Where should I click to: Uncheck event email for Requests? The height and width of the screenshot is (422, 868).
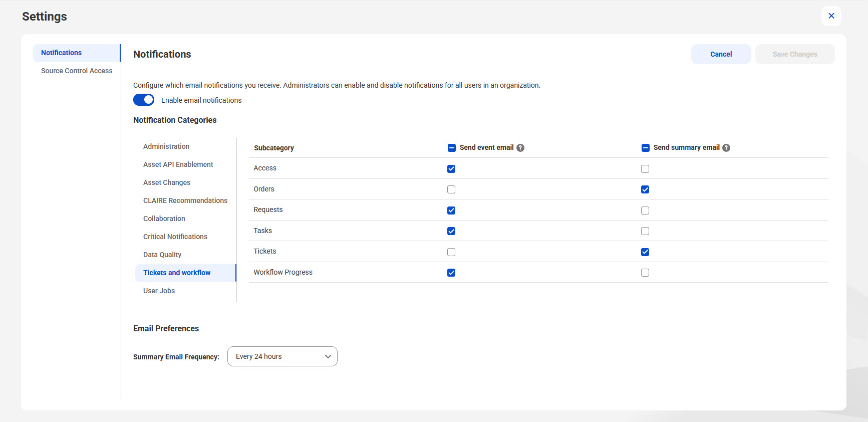tap(451, 210)
